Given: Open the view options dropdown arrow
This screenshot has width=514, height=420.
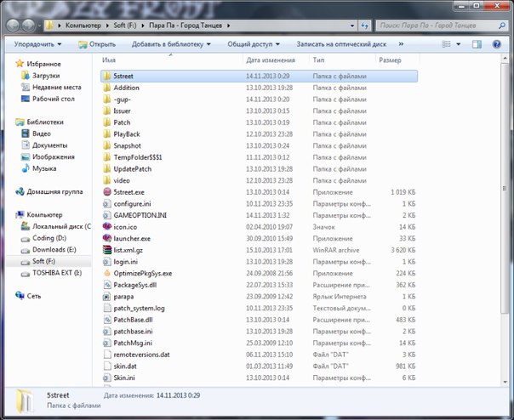Looking at the screenshot, I should (x=459, y=44).
